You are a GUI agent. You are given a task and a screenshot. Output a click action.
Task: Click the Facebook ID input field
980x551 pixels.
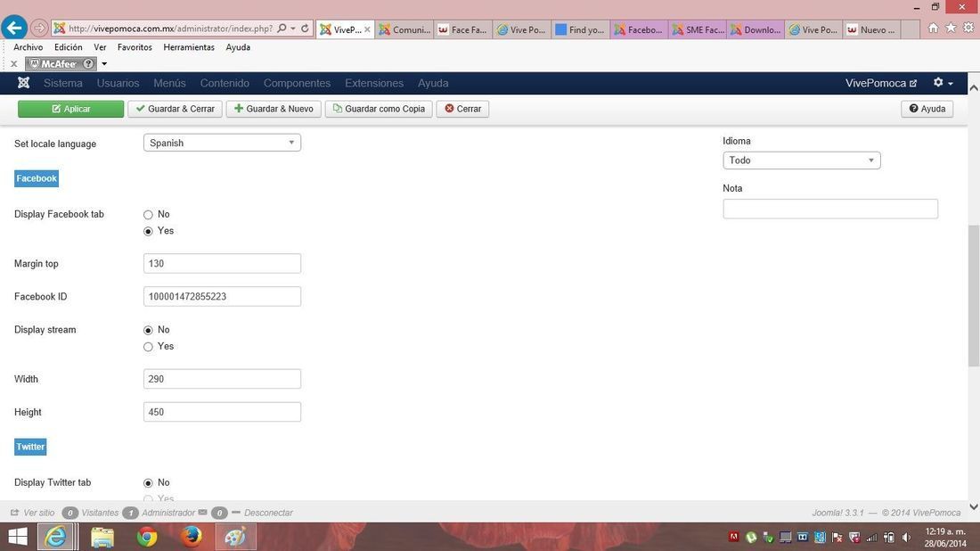pyautogui.click(x=222, y=296)
